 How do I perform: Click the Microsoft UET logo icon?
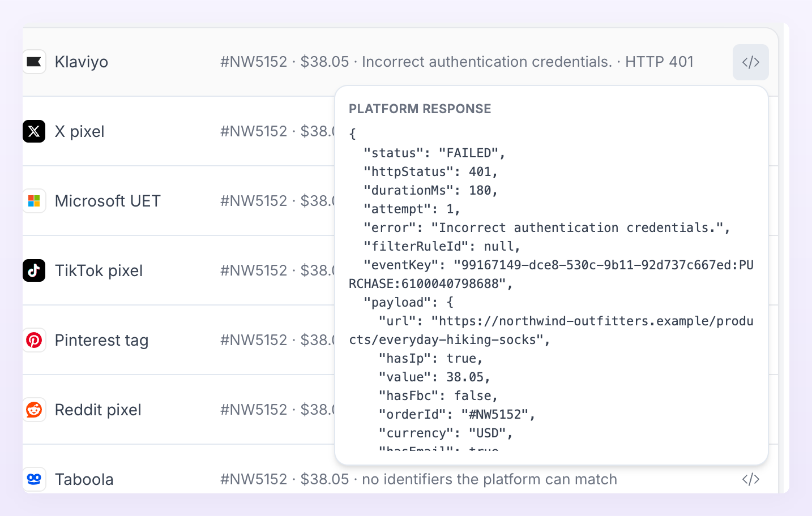click(34, 201)
